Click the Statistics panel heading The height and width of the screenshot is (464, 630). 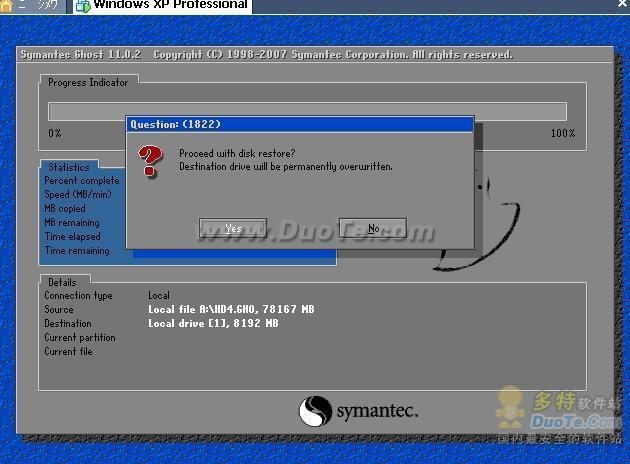tap(69, 167)
